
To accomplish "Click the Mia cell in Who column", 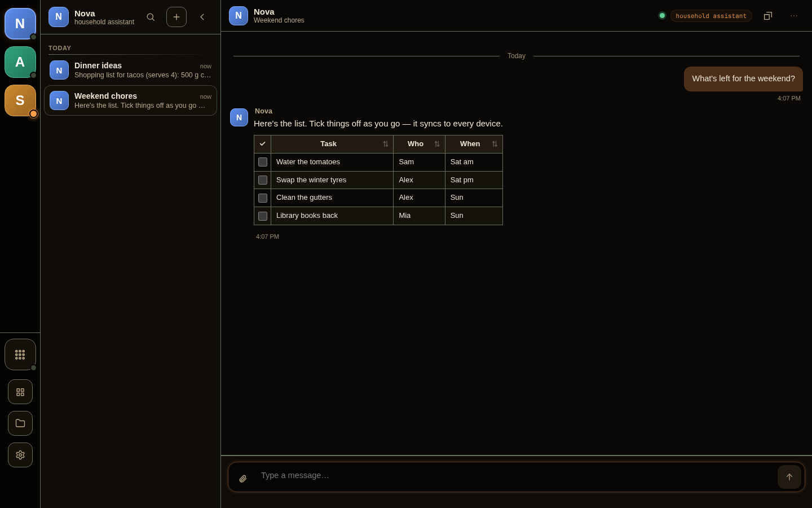I will point(420,216).
